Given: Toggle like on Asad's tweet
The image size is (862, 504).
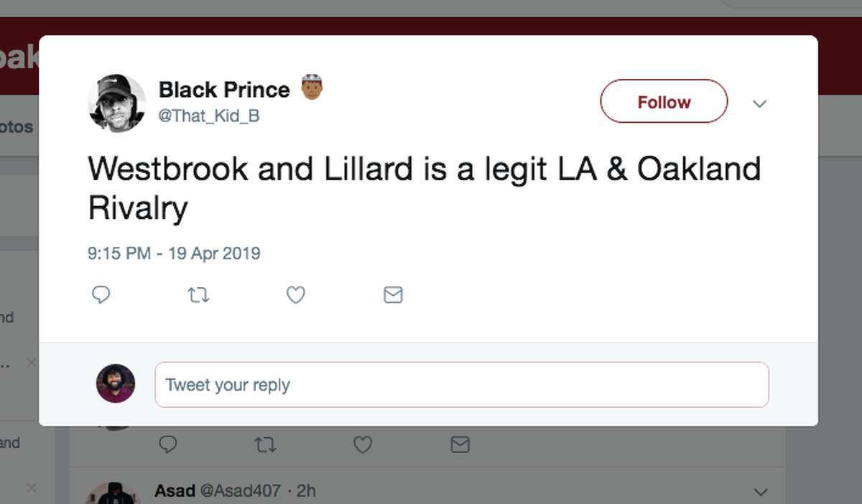Looking at the screenshot, I should pos(362,444).
